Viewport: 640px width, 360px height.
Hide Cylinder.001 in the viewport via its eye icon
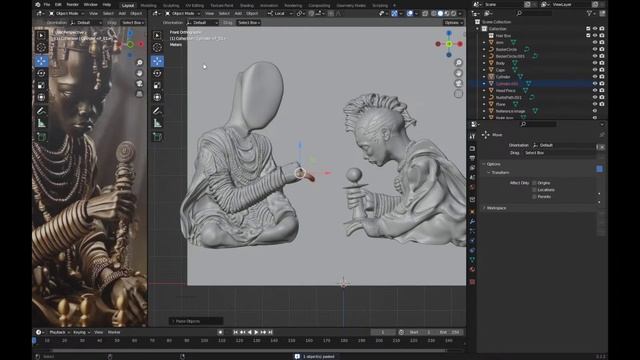595,83
